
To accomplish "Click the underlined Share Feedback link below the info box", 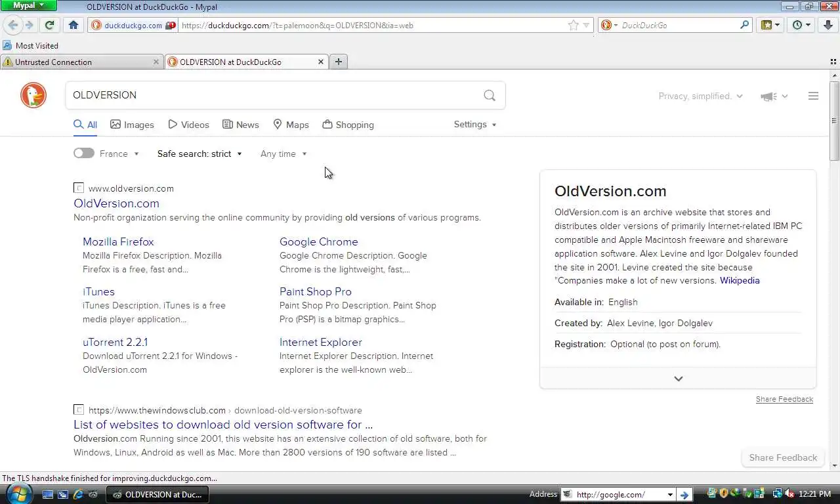I will click(x=784, y=399).
